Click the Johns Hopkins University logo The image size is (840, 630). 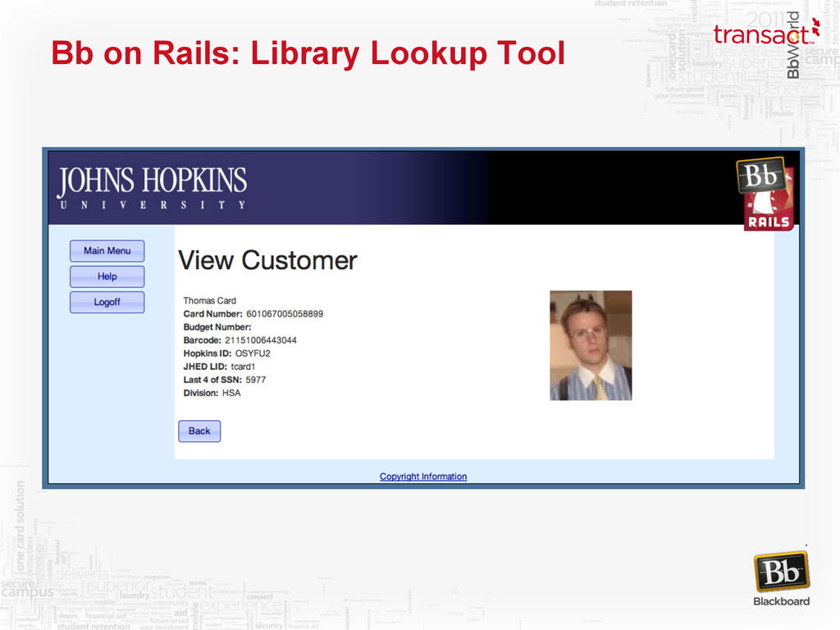[x=152, y=187]
